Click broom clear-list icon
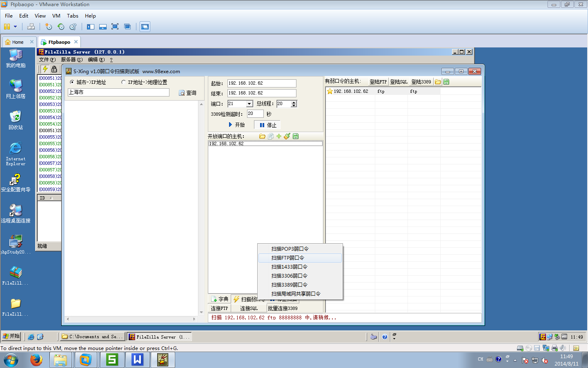Screen dimensions: 588x368 point(287,136)
